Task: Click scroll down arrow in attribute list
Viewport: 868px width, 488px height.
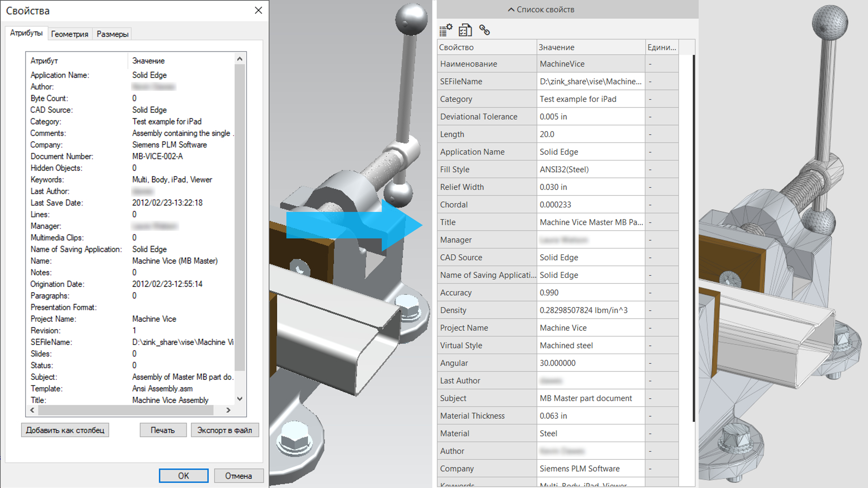Action: (240, 399)
